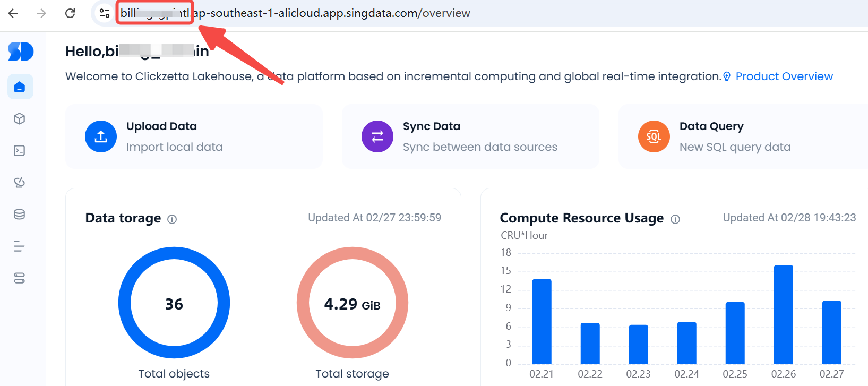The height and width of the screenshot is (386, 868).
Task: Open the terminal console icon in sidebar
Action: pyautogui.click(x=20, y=151)
